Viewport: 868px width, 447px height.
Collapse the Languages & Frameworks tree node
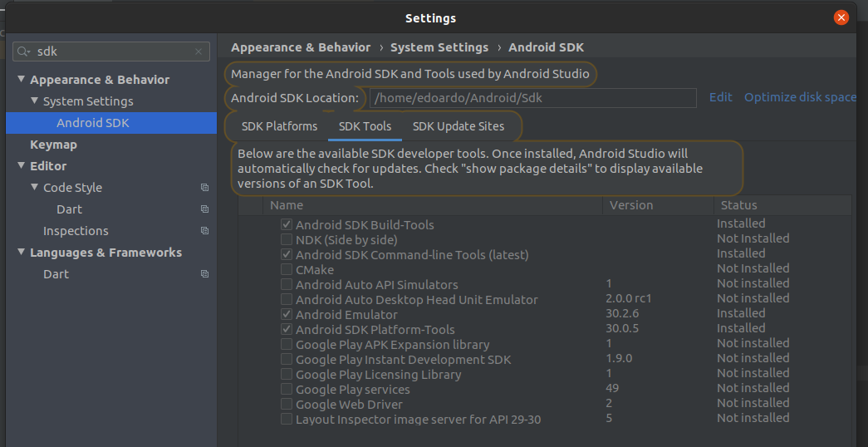pos(21,252)
